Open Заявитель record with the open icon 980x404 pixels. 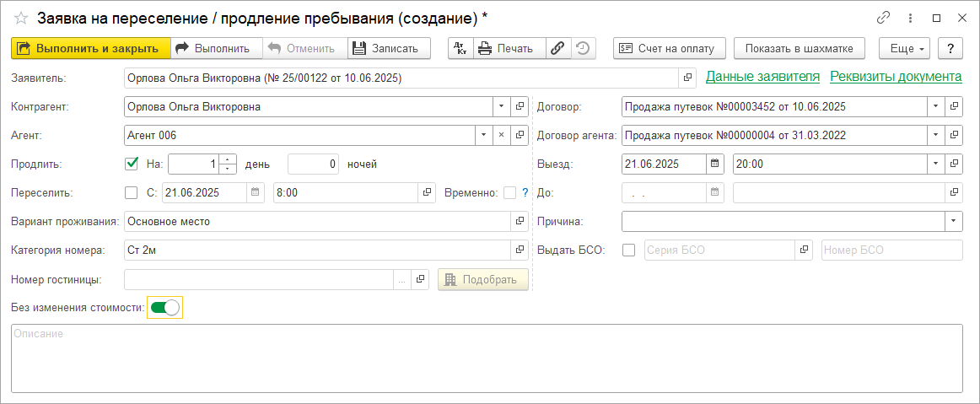coord(688,78)
